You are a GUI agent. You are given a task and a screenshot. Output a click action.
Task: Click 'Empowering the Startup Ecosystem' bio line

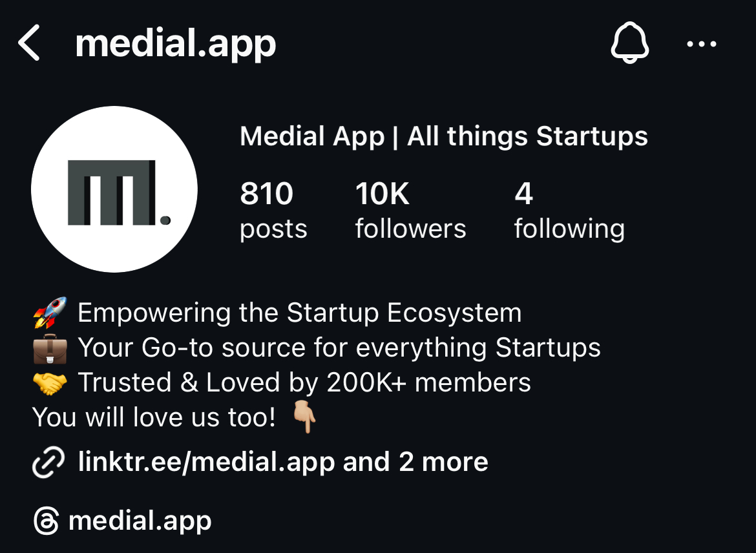[299, 313]
